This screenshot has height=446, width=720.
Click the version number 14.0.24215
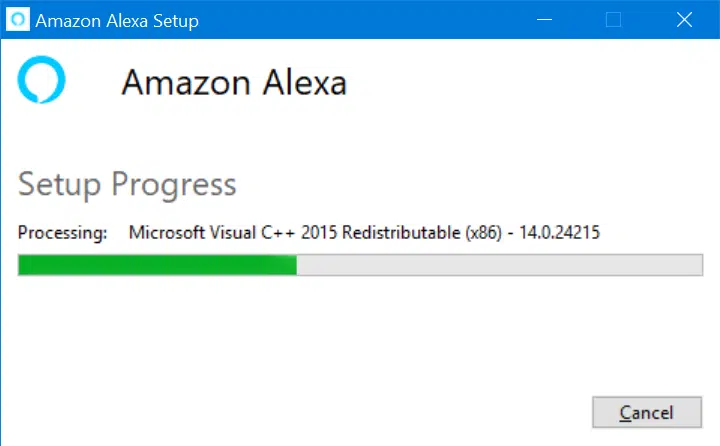click(x=560, y=233)
